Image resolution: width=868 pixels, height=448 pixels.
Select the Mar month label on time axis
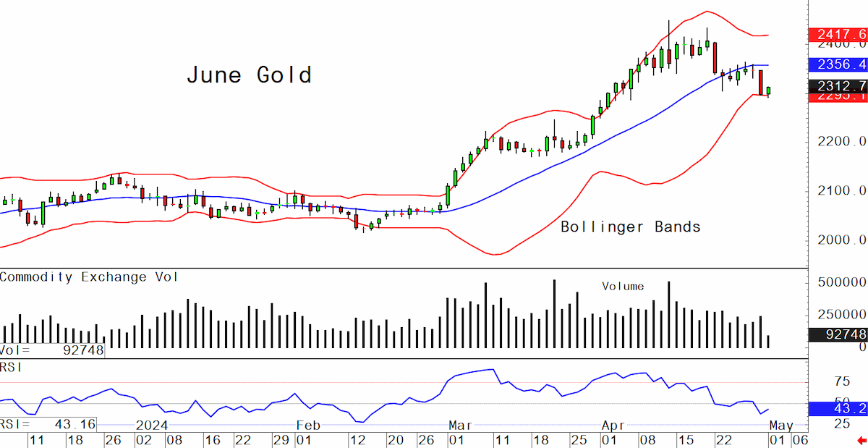coord(459,425)
